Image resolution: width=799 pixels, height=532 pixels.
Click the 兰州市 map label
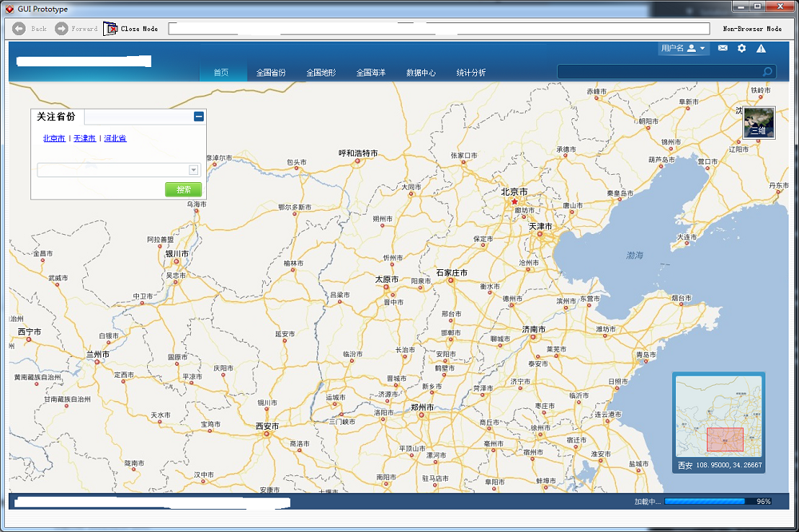coord(97,355)
